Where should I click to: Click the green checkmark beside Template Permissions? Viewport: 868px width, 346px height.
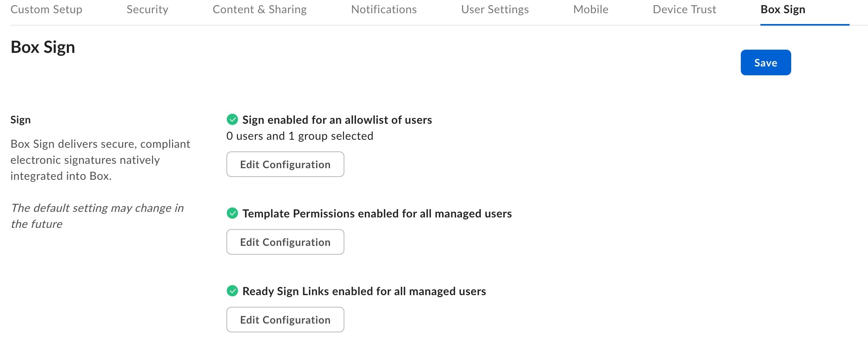point(233,213)
